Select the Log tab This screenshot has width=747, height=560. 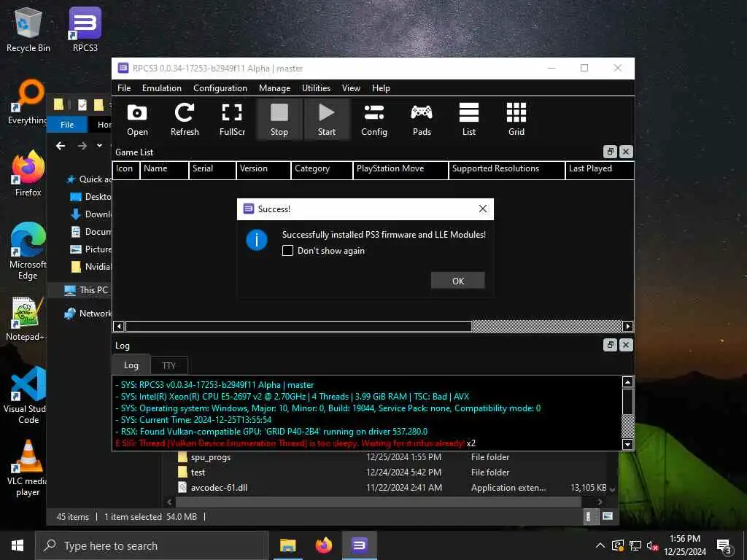(x=131, y=365)
